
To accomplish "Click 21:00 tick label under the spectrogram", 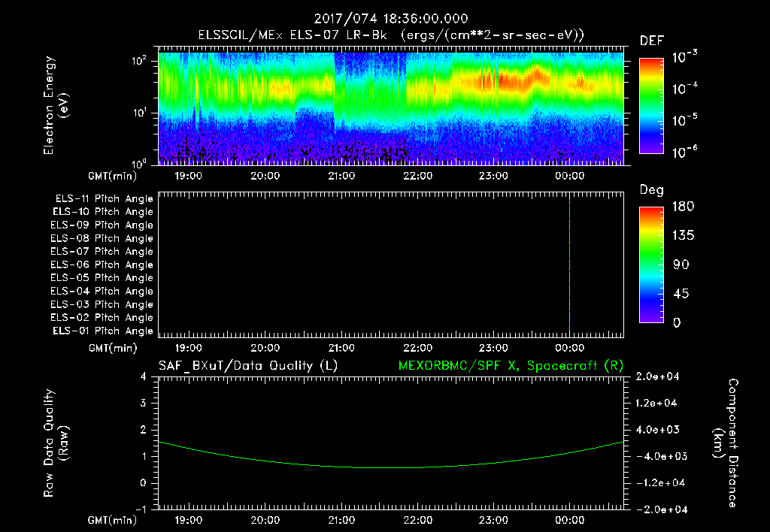I will 342,176.
